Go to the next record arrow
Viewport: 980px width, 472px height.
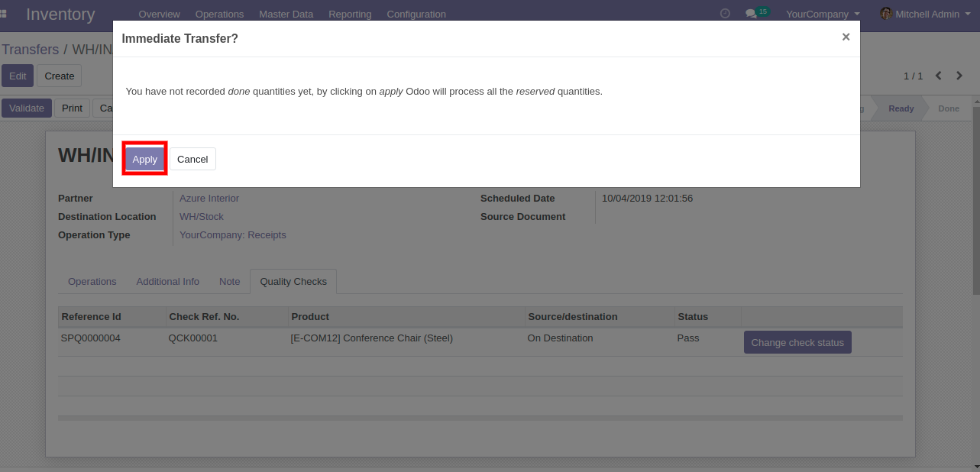[x=960, y=76]
